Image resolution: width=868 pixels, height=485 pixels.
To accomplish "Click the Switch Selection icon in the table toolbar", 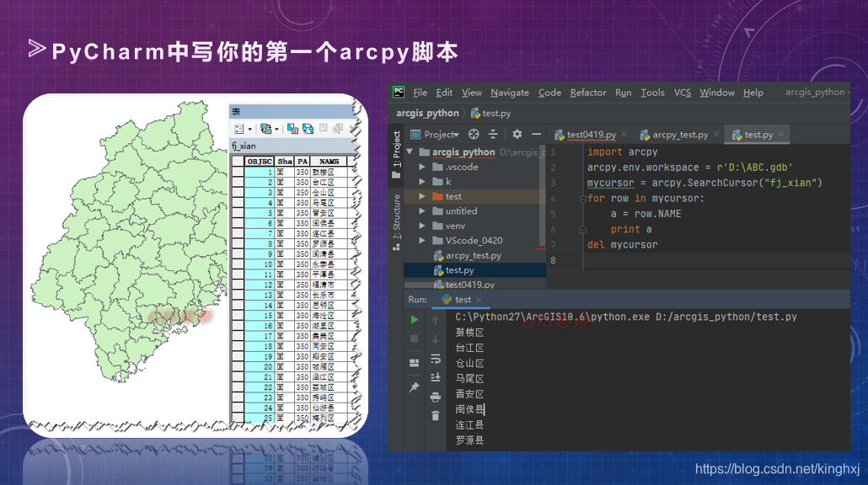I will point(308,129).
